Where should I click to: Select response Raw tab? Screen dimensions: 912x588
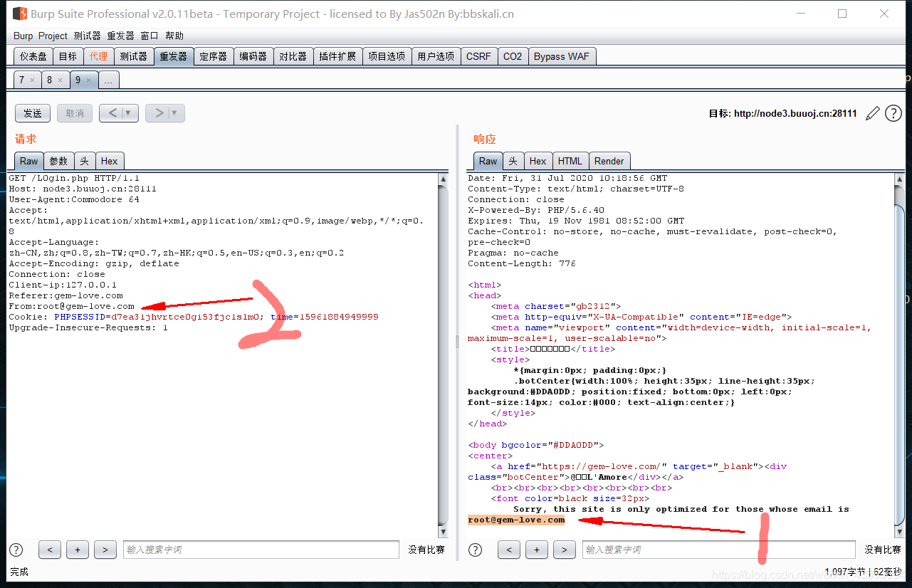(488, 161)
